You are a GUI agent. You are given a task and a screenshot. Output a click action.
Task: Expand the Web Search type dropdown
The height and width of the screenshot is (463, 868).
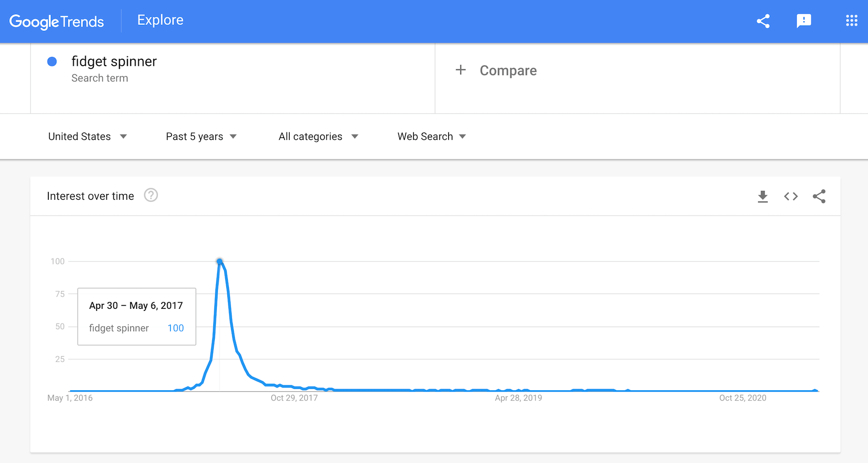pos(432,136)
